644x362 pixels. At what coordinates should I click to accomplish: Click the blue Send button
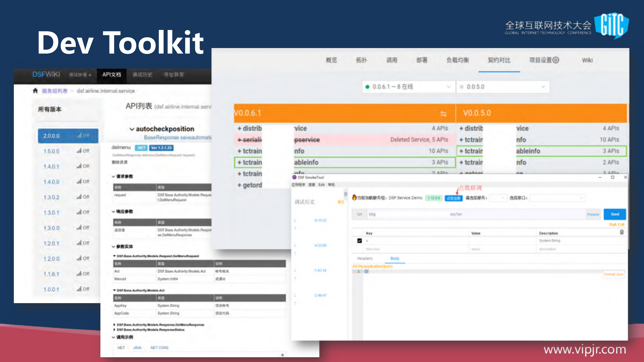[x=615, y=214]
